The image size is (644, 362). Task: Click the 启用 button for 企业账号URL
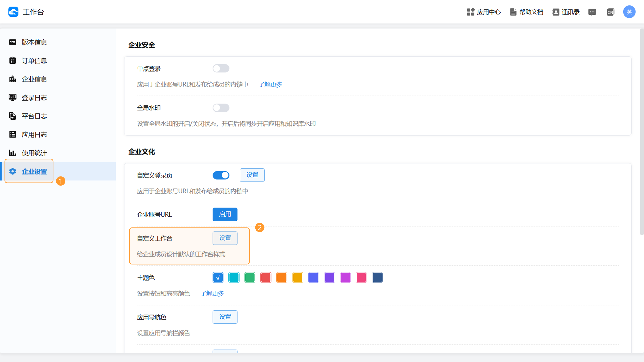point(225,214)
